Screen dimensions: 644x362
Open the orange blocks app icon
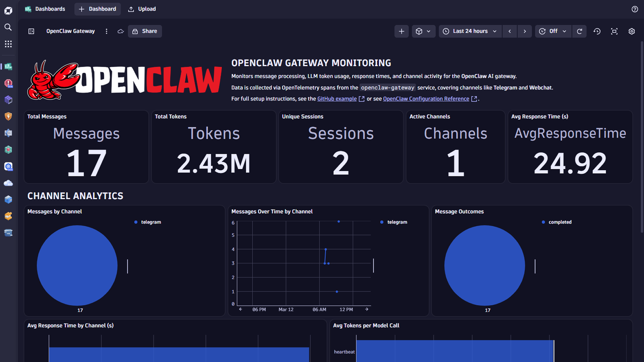click(8, 216)
